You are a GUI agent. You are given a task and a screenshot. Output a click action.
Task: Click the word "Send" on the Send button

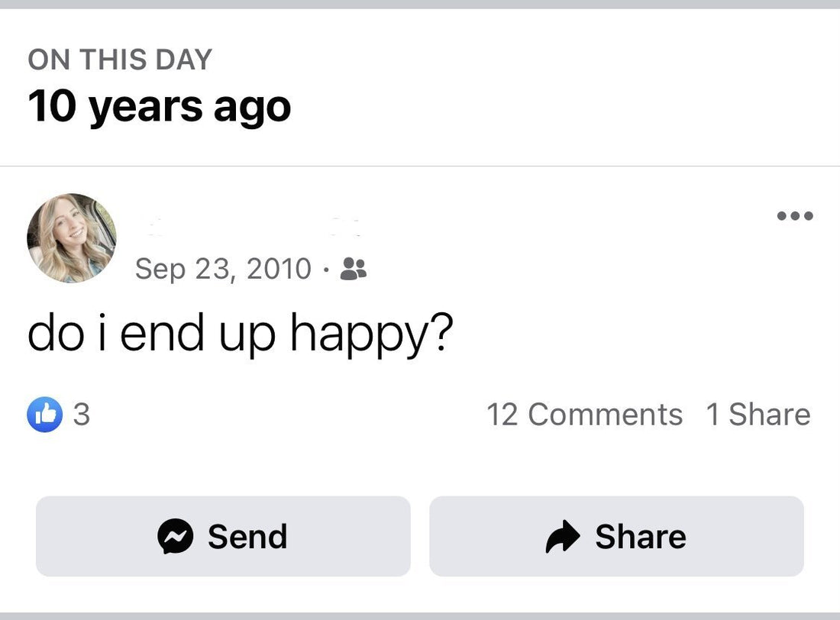[x=247, y=537]
